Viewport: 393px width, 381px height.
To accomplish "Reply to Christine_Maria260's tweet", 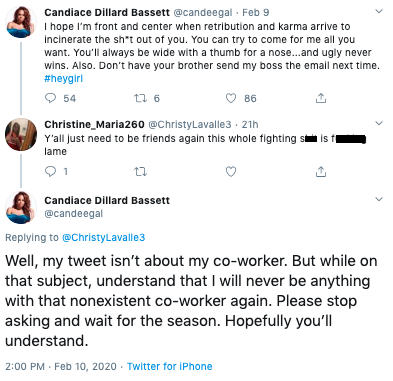I will (50, 171).
